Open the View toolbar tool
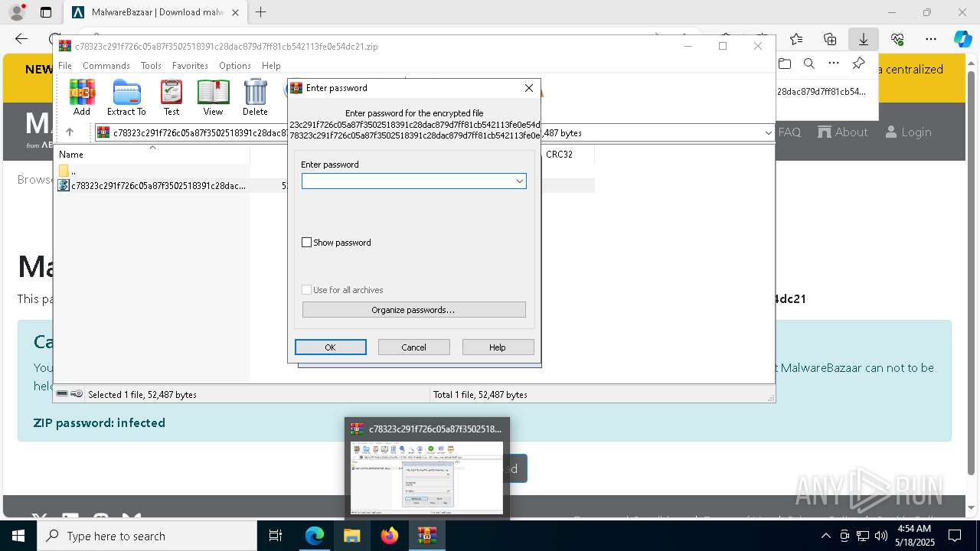 click(x=213, y=97)
